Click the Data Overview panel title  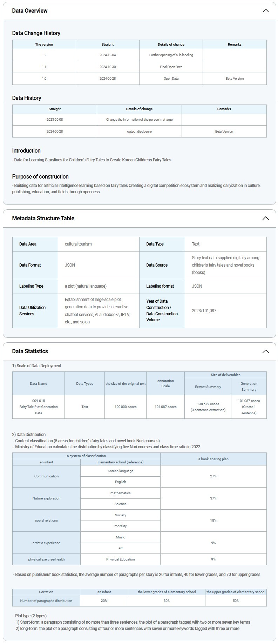tap(30, 11)
